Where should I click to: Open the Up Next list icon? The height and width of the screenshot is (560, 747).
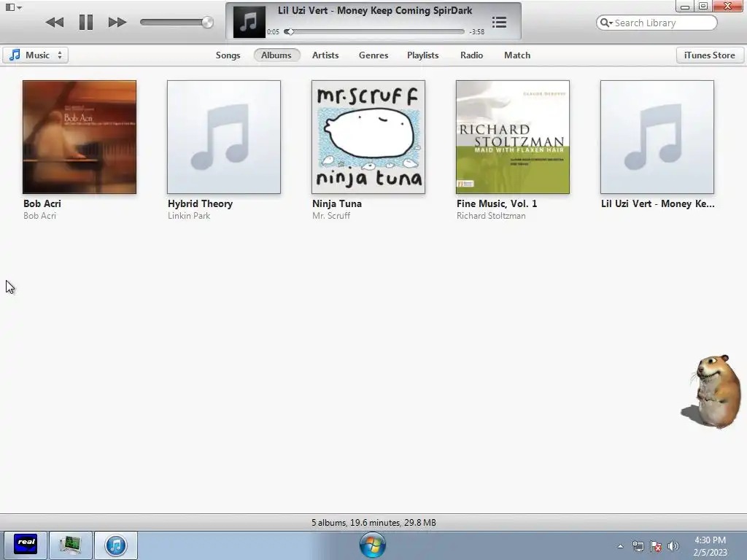499,22
